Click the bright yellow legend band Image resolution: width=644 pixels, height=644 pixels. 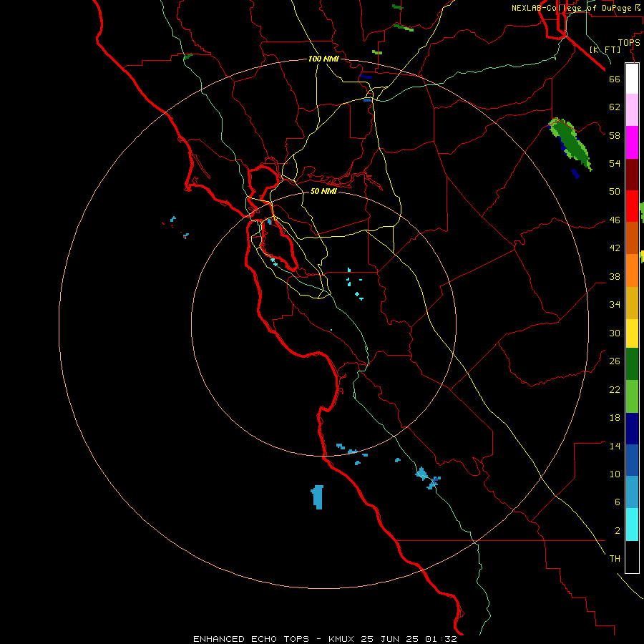[x=632, y=333]
